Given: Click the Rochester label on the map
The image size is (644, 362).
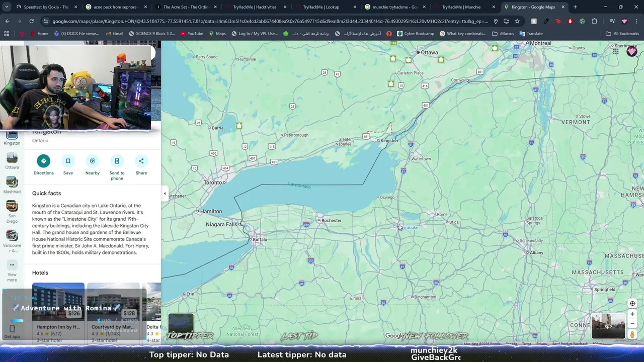Looking at the screenshot, I should tap(331, 220).
